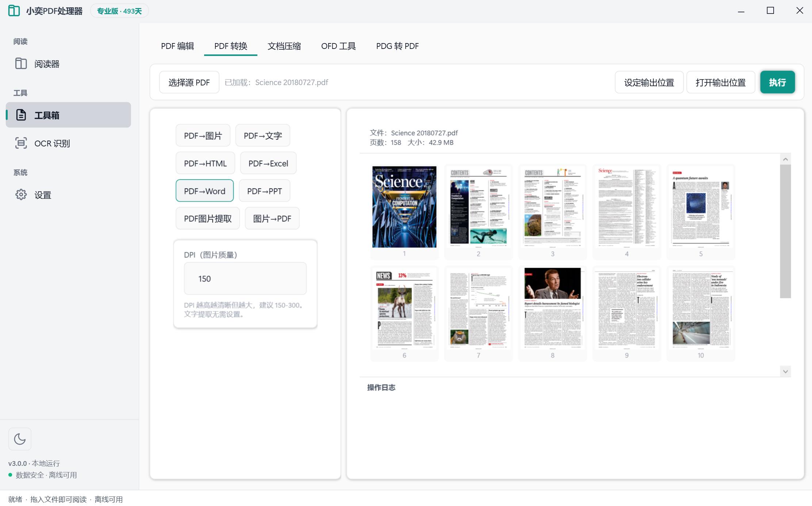Viewport: 812px width, 506px height.
Task: Choose the PDF→Excel conversion mode
Action: click(x=268, y=163)
